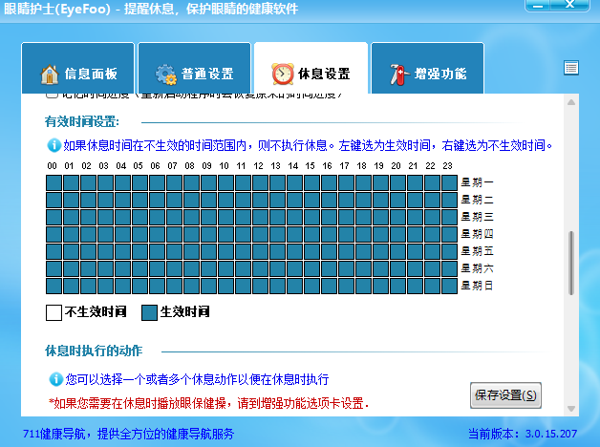Click the info icon beside 有效时间 description

click(x=53, y=145)
